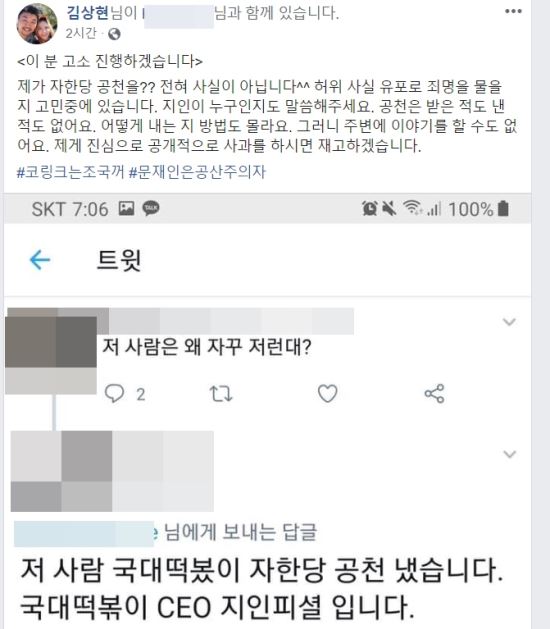Click the globe public privacy icon
This screenshot has width=550, height=629.
[114, 34]
